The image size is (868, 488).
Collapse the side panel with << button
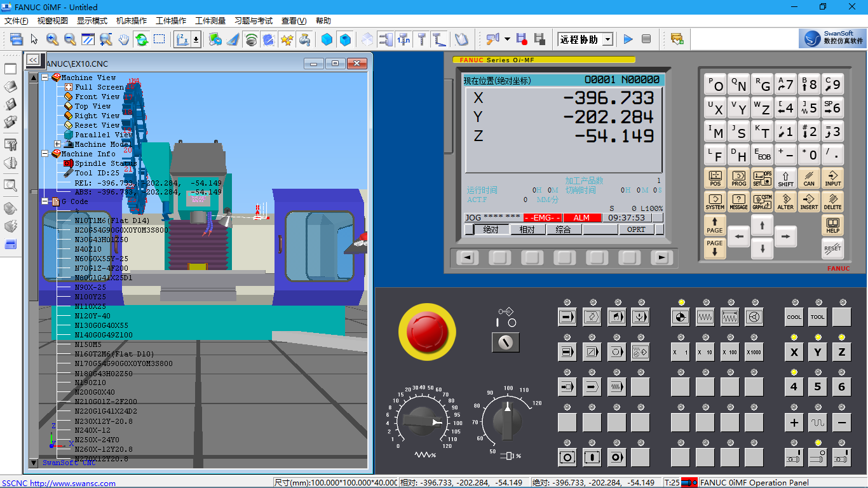[33, 60]
